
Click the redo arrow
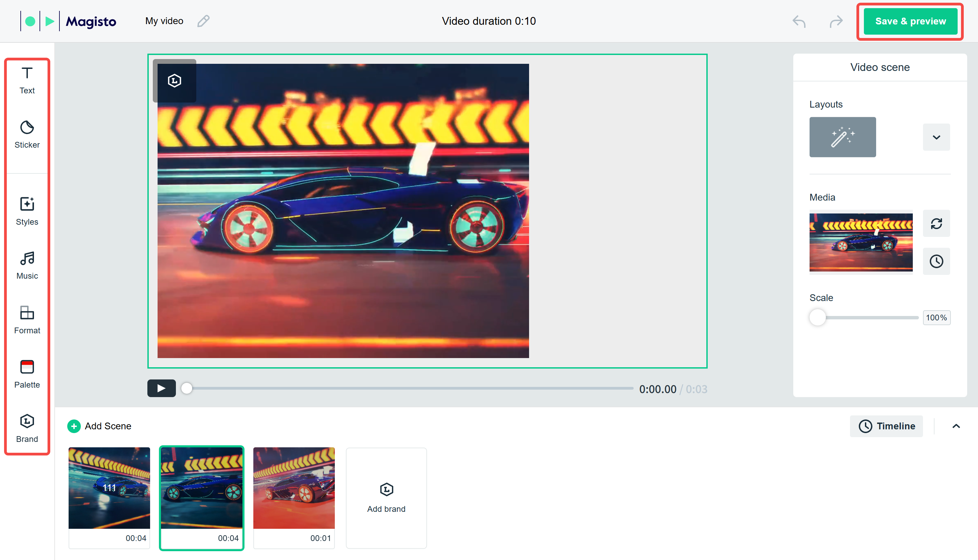[836, 21]
